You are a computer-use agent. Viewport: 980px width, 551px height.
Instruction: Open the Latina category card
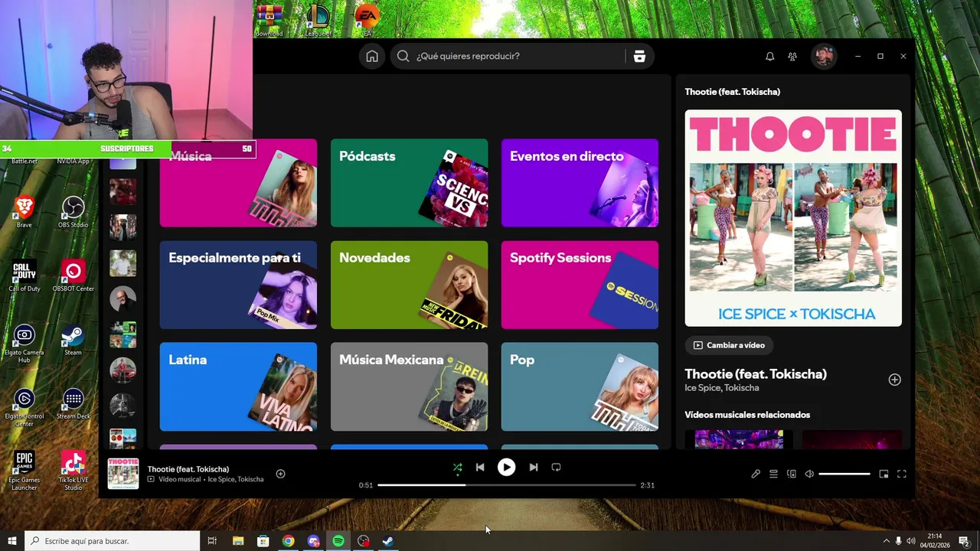238,386
